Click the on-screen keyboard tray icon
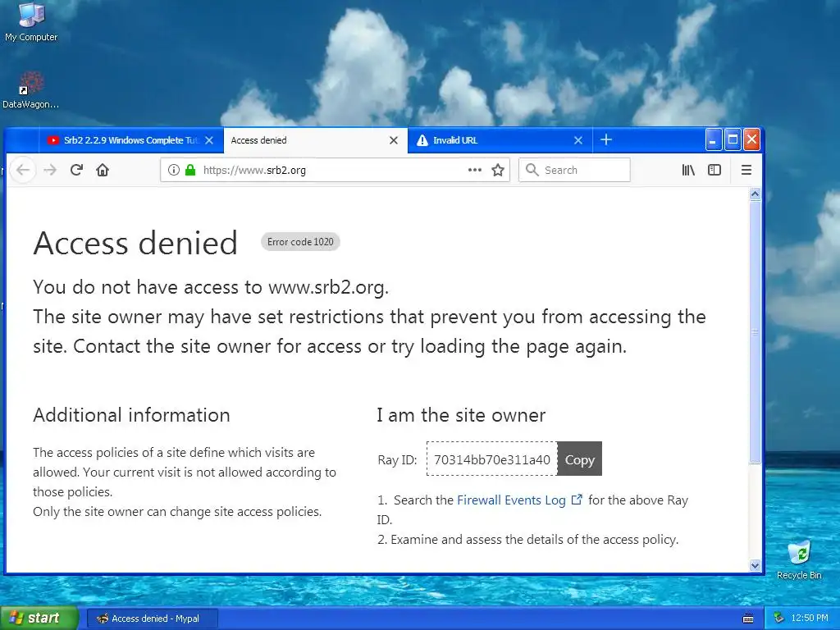 tap(748, 619)
